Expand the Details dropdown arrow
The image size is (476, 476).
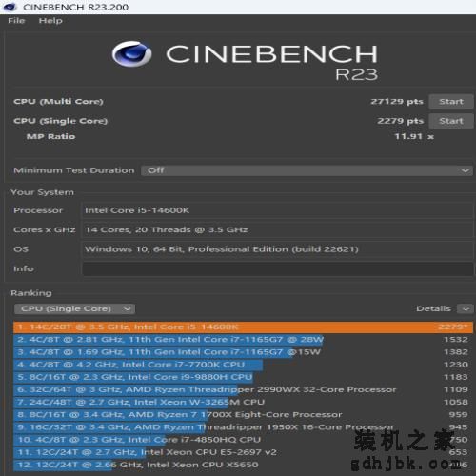coord(466,308)
